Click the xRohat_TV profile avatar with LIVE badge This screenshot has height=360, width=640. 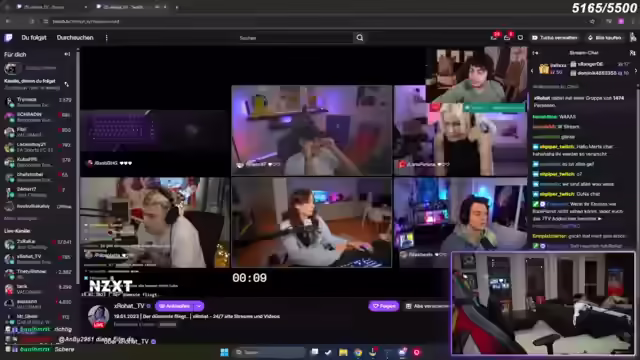click(99, 316)
